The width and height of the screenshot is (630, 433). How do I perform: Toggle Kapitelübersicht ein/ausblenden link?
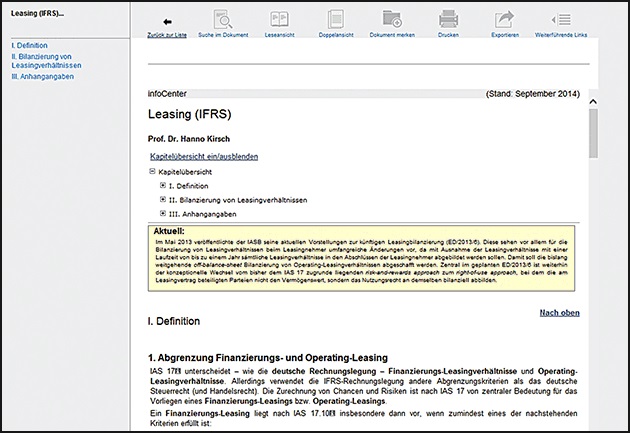(x=203, y=157)
